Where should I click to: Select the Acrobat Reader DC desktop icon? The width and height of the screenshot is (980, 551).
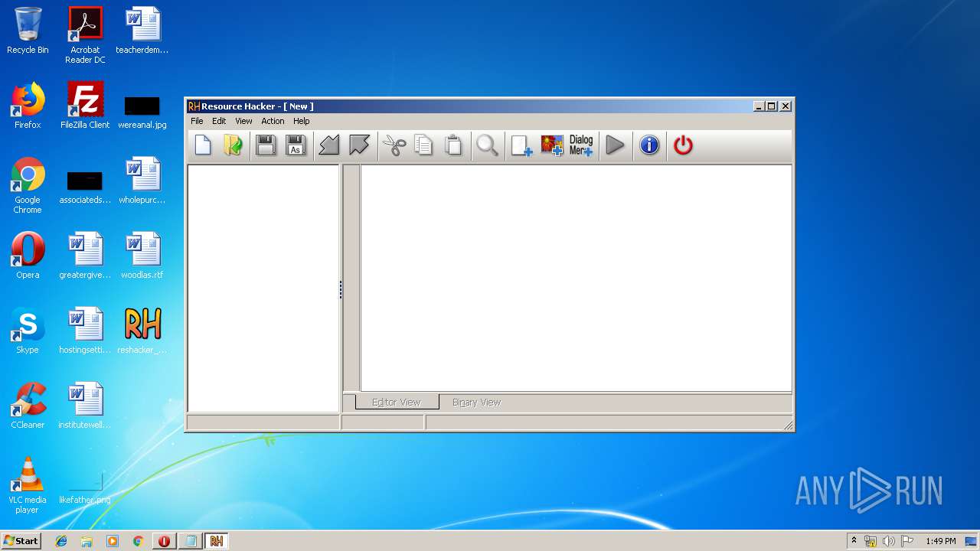tap(85, 35)
